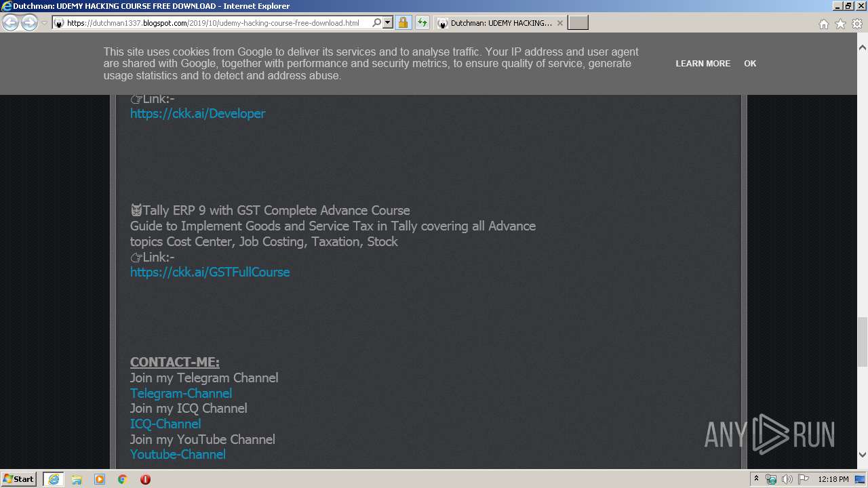The image size is (868, 488).
Task: Click the red Opera taskbar icon
Action: 145,479
